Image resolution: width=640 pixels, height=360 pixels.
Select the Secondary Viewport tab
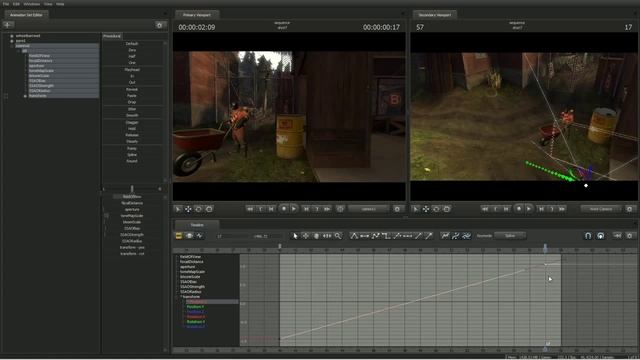pos(435,15)
